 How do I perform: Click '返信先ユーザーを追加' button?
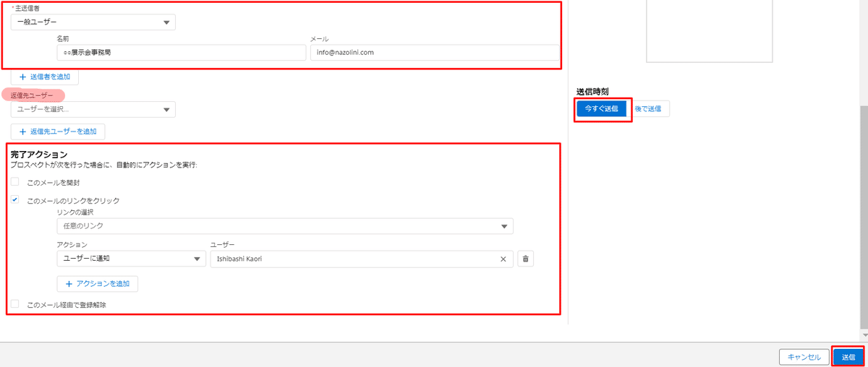pyautogui.click(x=58, y=131)
